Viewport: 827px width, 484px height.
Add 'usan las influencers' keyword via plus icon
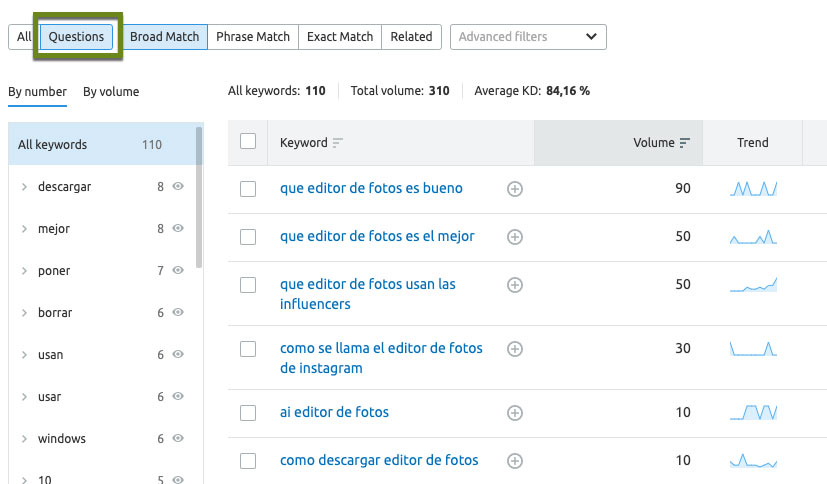pos(515,285)
